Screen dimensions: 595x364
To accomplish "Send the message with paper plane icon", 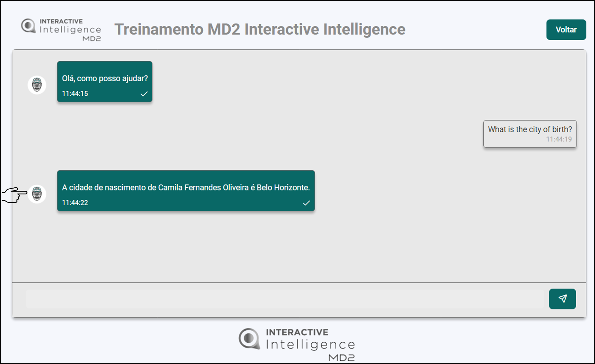I will [562, 299].
